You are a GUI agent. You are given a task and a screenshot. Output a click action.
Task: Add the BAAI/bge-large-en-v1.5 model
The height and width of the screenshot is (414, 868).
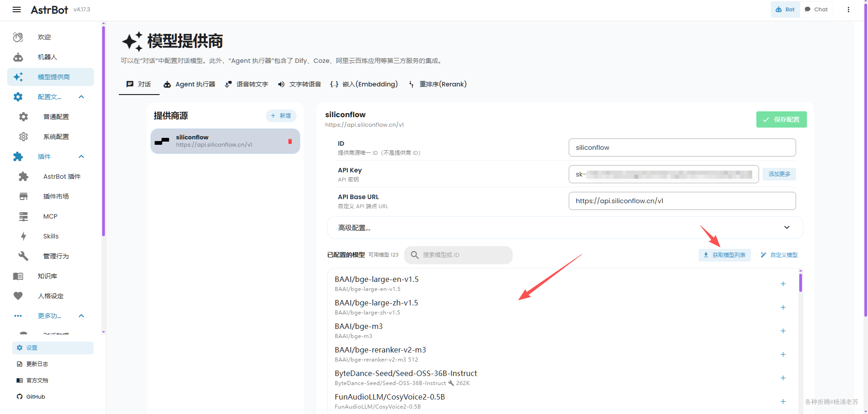783,284
